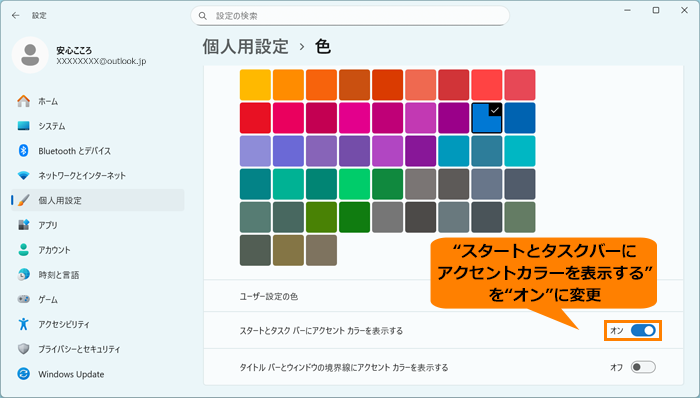This screenshot has width=700, height=398.
Task: Open ゲーム settings
Action: point(98,299)
